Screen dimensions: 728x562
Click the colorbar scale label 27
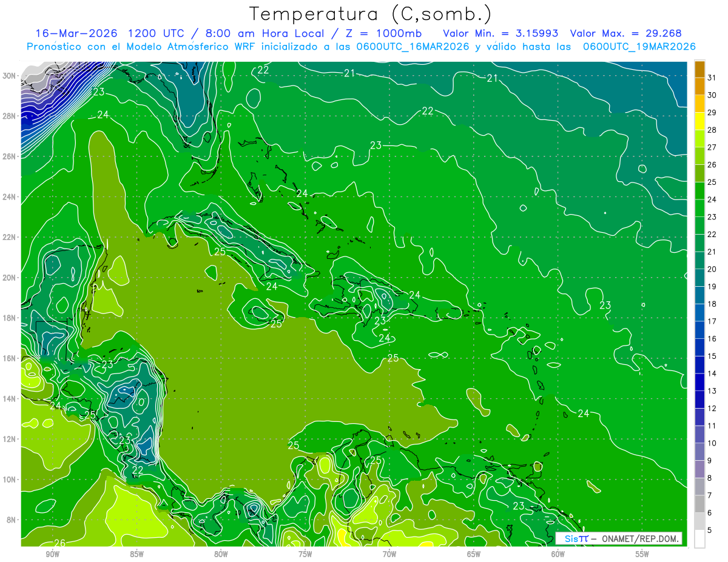[712, 147]
